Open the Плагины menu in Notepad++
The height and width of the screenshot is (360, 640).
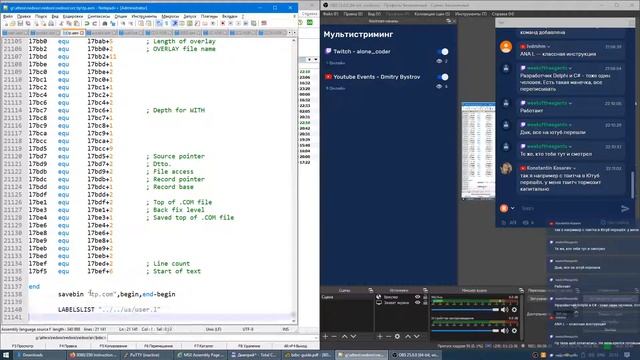[x=209, y=16]
